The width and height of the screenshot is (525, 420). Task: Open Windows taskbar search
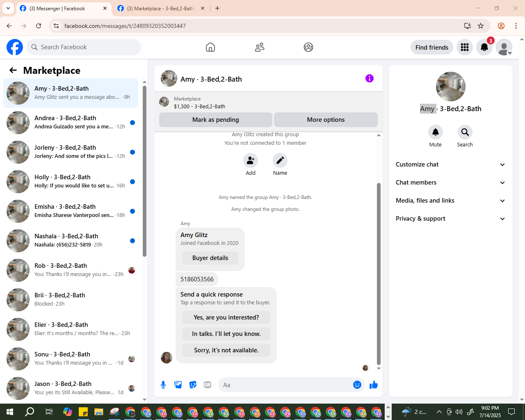point(30,412)
